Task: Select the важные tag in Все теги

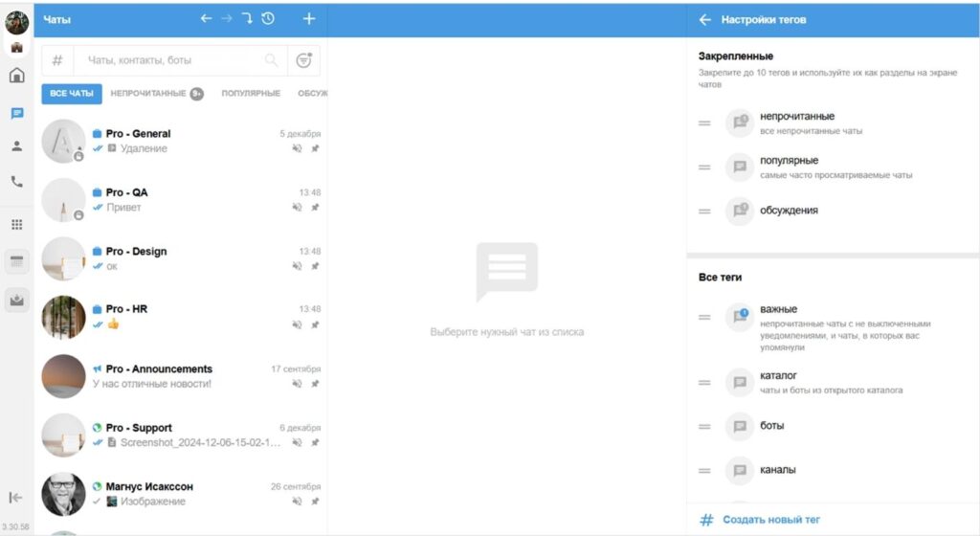Action: pos(778,310)
